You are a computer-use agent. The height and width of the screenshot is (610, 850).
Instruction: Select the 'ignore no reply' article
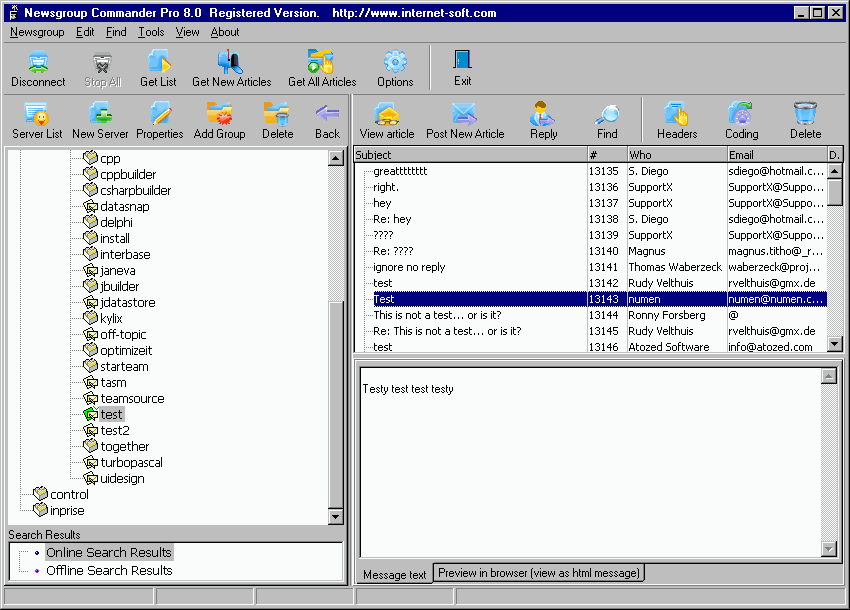409,267
